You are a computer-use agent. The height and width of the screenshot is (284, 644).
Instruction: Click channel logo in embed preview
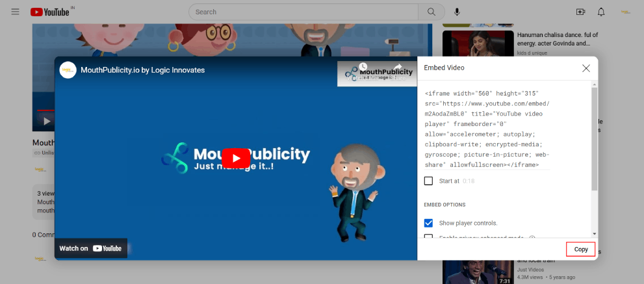pyautogui.click(x=68, y=70)
